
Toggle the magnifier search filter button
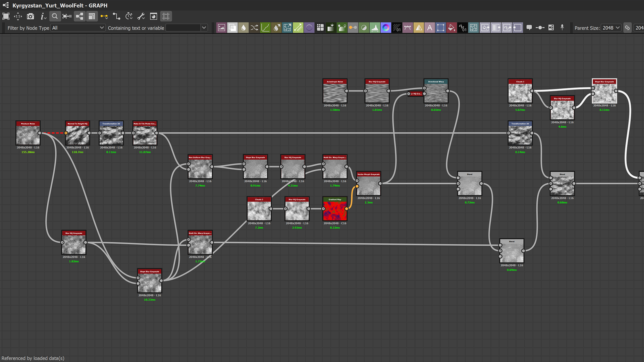tap(55, 16)
